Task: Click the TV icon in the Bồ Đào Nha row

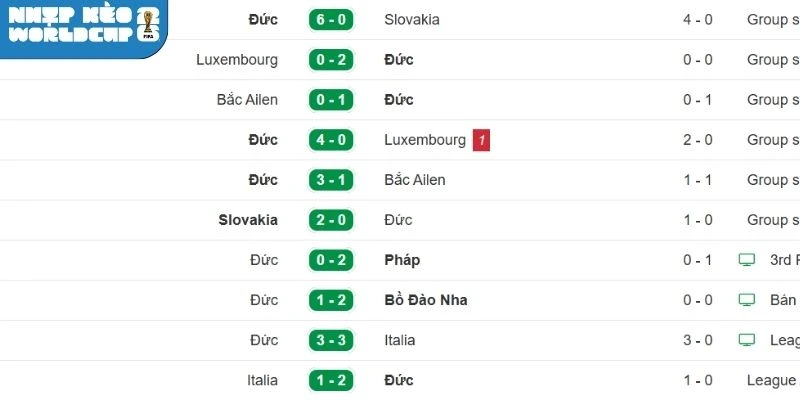Action: click(x=746, y=300)
